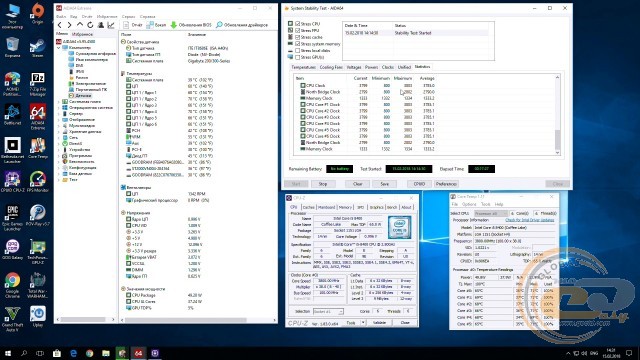Switch to the Cooling Fans tab
Image resolution: width=640 pixels, height=360 pixels.
pyautogui.click(x=331, y=67)
